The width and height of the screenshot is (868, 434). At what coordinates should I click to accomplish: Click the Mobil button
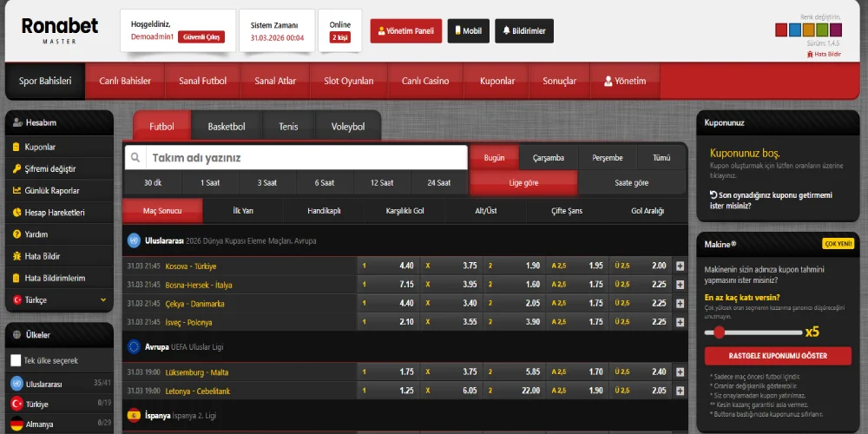469,31
